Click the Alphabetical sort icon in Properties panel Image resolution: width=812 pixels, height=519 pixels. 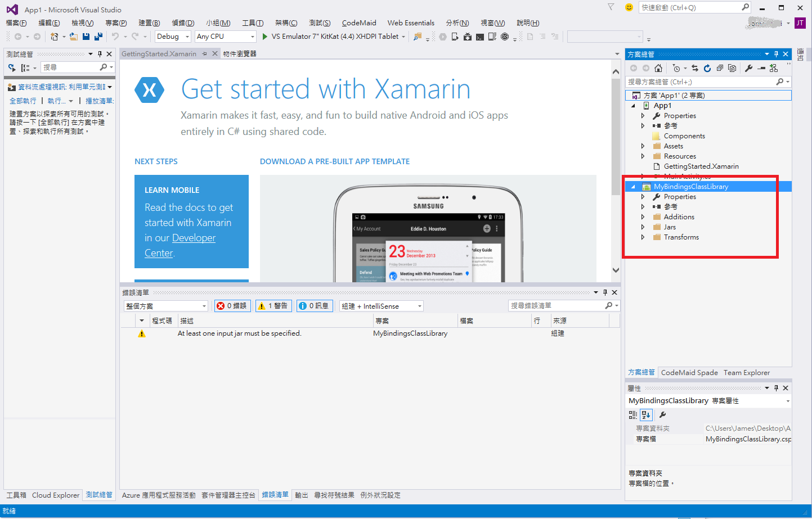click(x=646, y=415)
